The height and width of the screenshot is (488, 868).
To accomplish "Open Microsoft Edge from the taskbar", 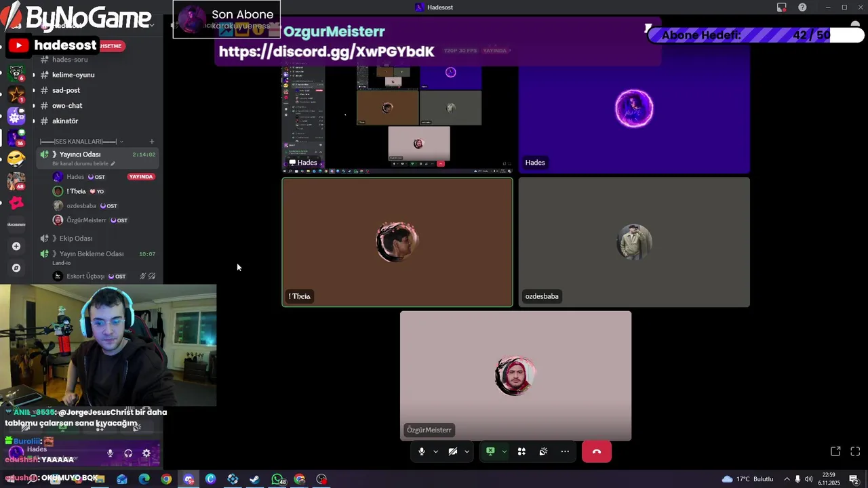I will pyautogui.click(x=144, y=479).
